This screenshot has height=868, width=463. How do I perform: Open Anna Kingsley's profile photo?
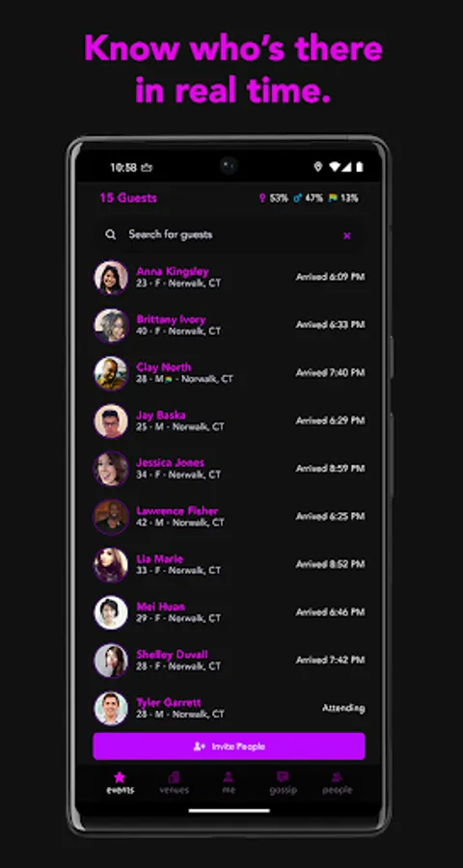(x=111, y=278)
